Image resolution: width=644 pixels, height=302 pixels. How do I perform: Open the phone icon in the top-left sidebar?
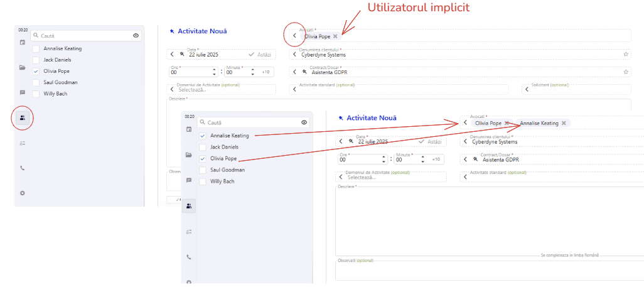(x=23, y=168)
